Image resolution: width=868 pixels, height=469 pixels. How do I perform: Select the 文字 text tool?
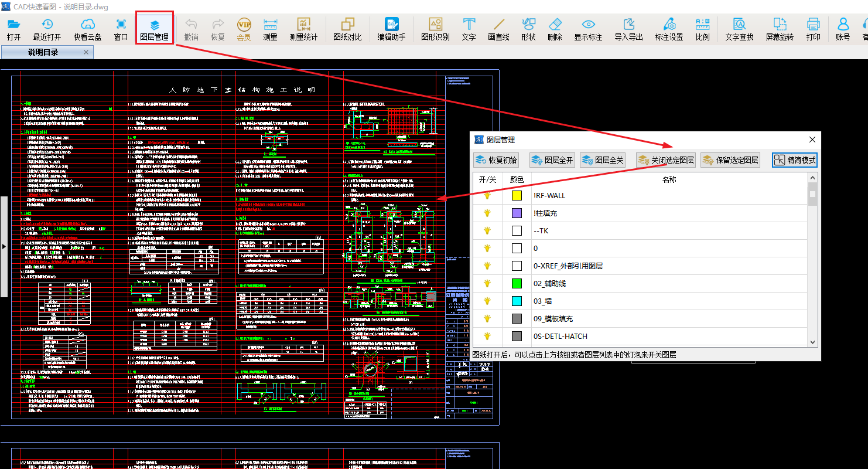(x=469, y=29)
